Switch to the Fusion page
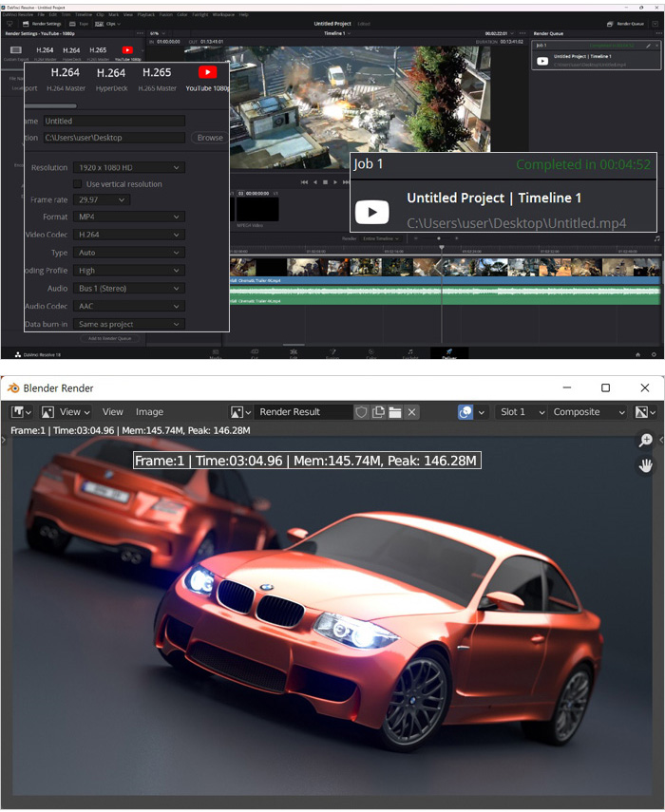Viewport: 665px width, 812px height. 332,354
